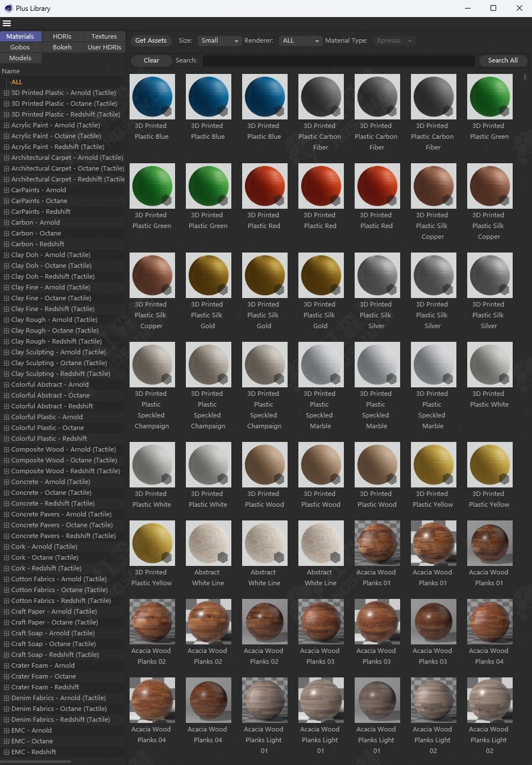
Task: Expand Concrete - Octane (Tactile) node
Action: [6, 493]
